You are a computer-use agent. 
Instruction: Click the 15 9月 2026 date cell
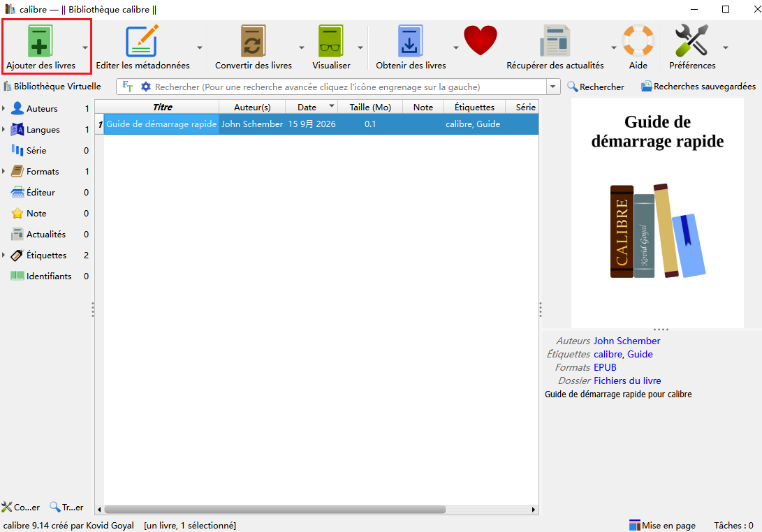312,124
